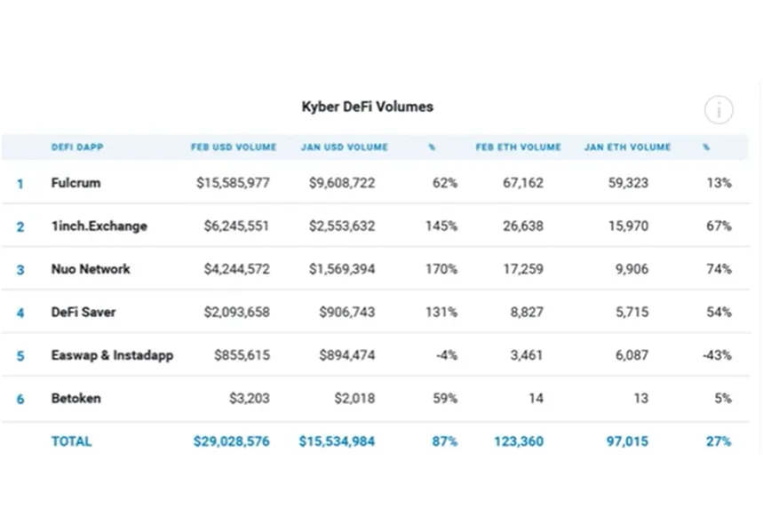Click the 97,015 total ETH
763x532 pixels.
[x=627, y=441]
